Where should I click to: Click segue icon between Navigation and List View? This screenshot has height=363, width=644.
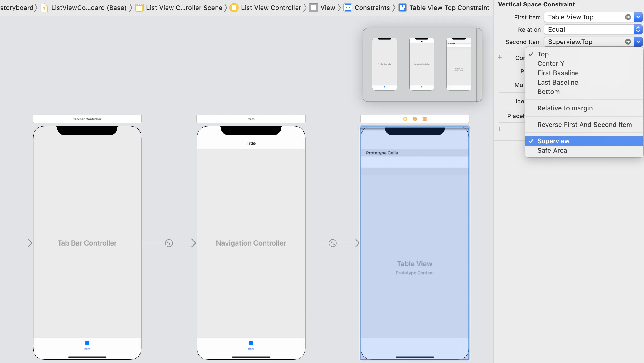(x=333, y=243)
